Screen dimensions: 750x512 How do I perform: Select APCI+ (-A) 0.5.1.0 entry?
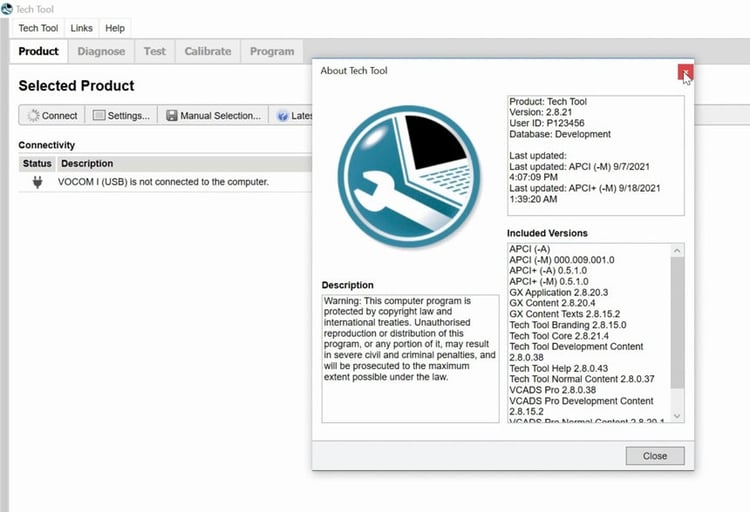[x=548, y=270]
